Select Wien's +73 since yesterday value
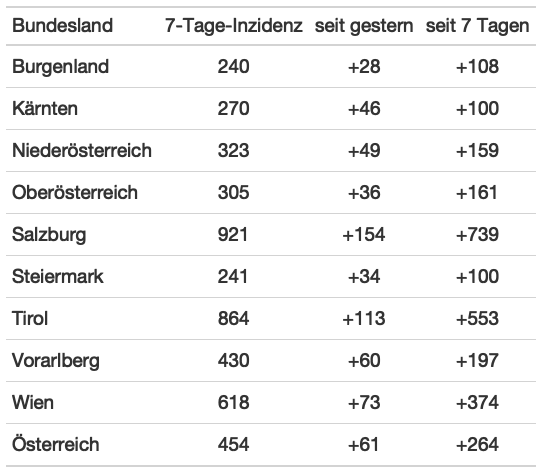This screenshot has height=473, width=542. pos(364,402)
